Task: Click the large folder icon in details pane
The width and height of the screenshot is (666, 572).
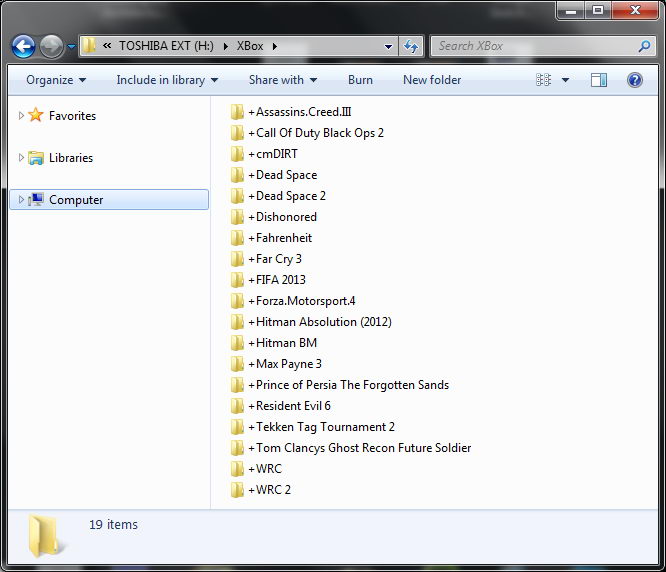Action: [x=45, y=536]
